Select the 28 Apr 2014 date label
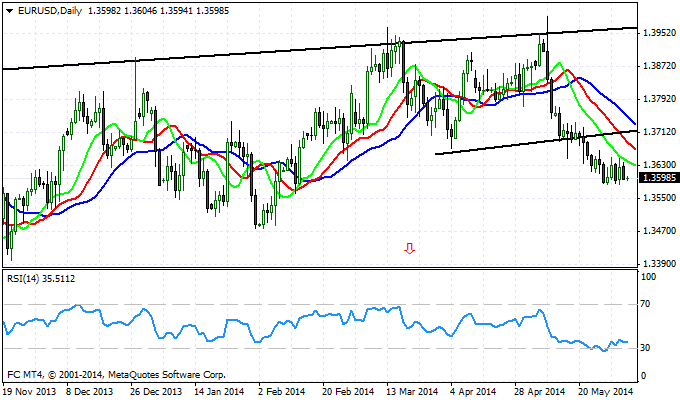Viewport: 680px width, 400px height. coord(540,391)
